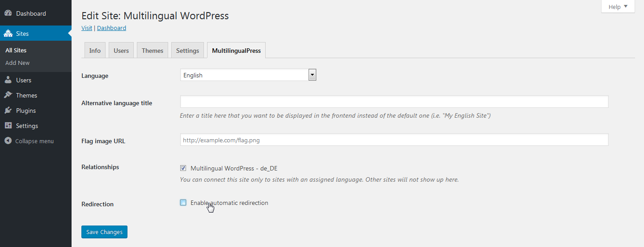Open the Settings tab

pos(187,51)
